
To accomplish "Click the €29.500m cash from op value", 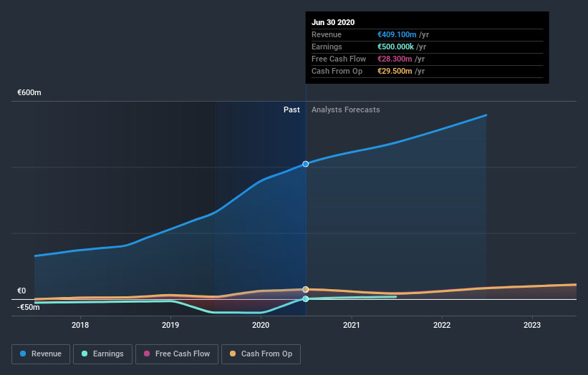I will tap(395, 71).
